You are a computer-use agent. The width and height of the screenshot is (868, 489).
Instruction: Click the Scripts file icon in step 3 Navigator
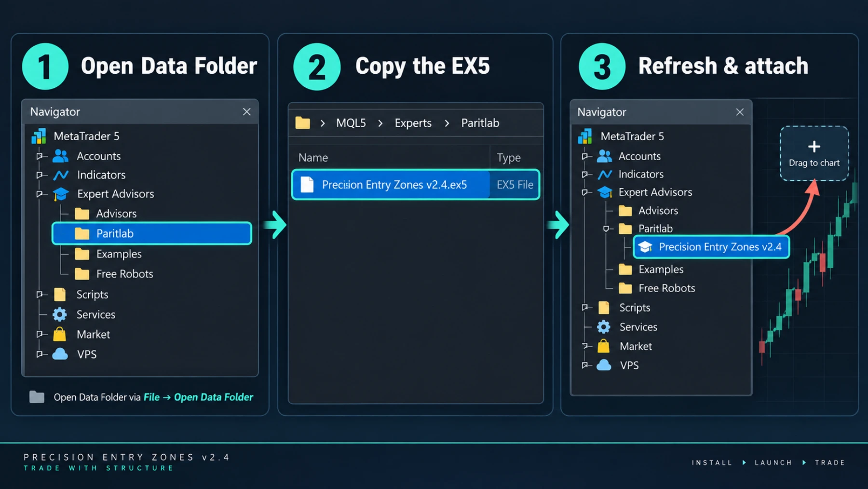[x=604, y=307]
